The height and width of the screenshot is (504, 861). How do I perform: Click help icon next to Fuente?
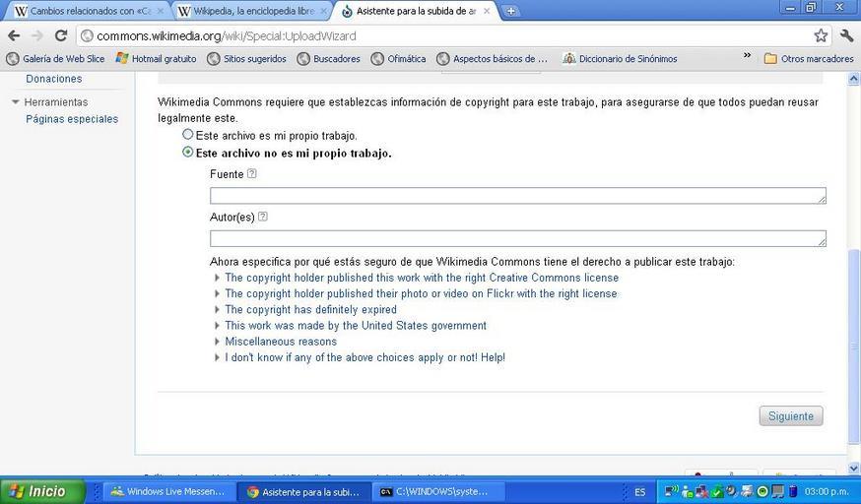click(252, 174)
